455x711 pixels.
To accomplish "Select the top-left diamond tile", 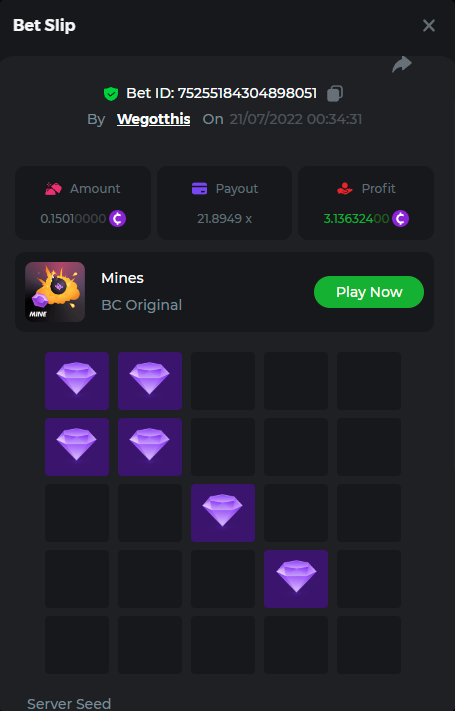I will [x=77, y=381].
